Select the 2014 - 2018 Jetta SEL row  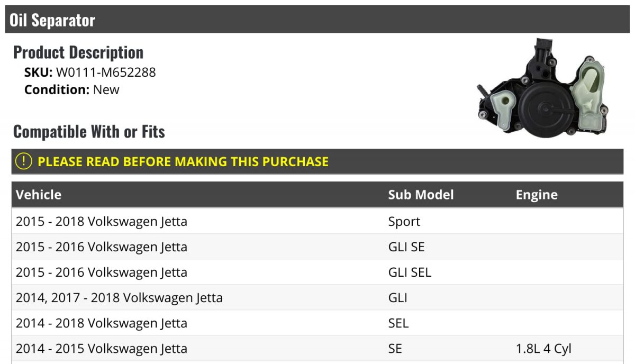click(317, 323)
